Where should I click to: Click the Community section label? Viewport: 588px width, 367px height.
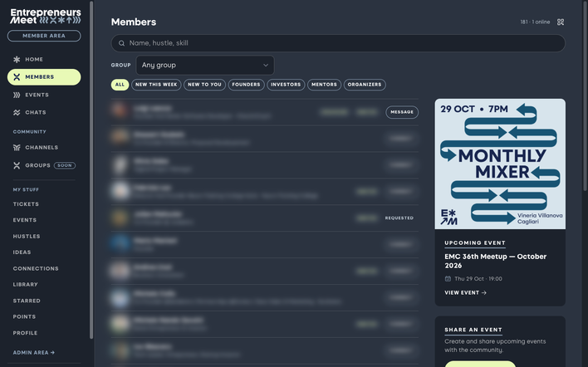click(29, 132)
